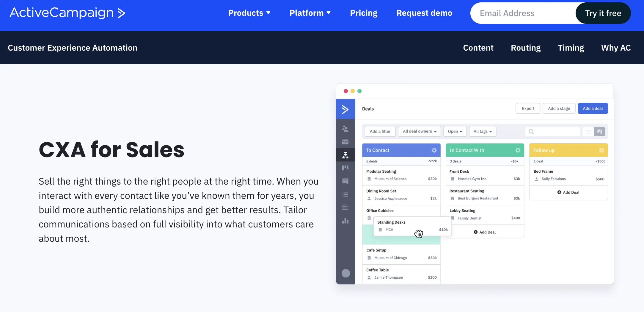
Task: Click the Customer Experience Automation link
Action: [73, 48]
